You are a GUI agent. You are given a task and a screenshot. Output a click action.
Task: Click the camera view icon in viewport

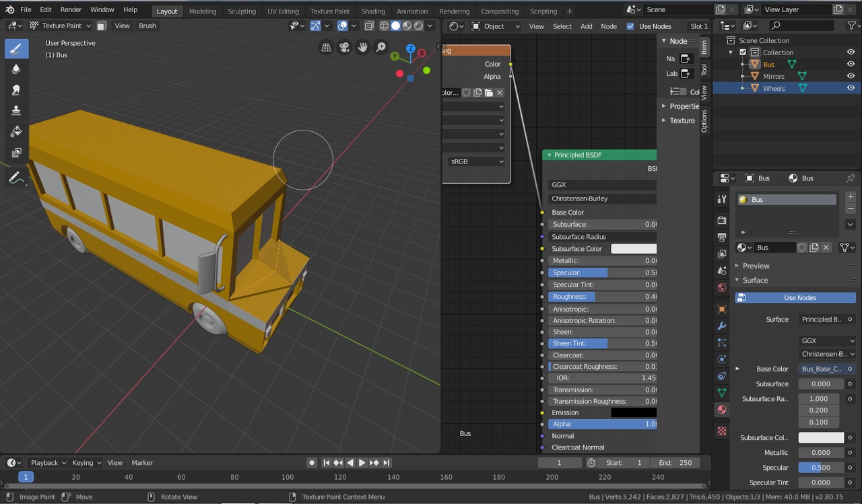[x=345, y=47]
